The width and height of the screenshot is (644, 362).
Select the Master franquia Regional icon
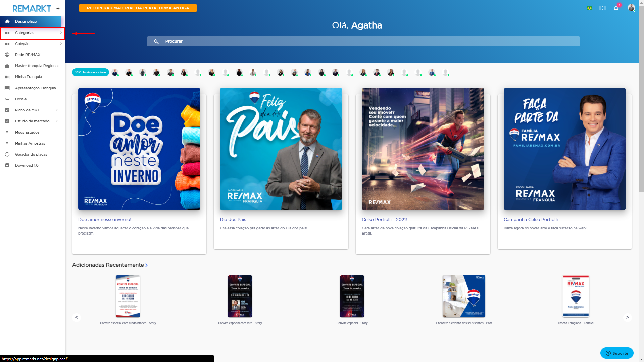(x=7, y=66)
